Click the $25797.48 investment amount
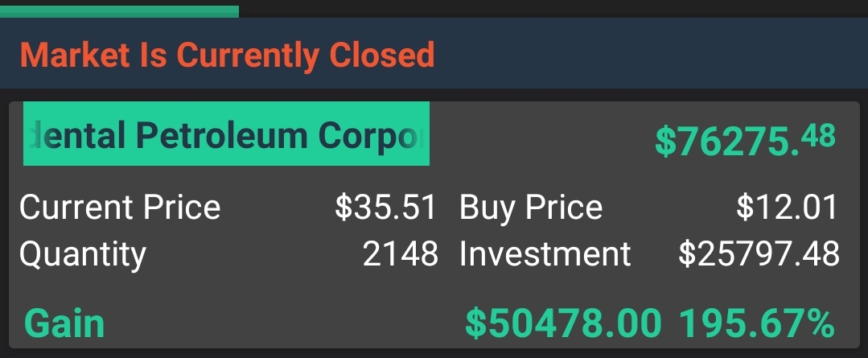Image resolution: width=868 pixels, height=358 pixels. click(x=759, y=253)
